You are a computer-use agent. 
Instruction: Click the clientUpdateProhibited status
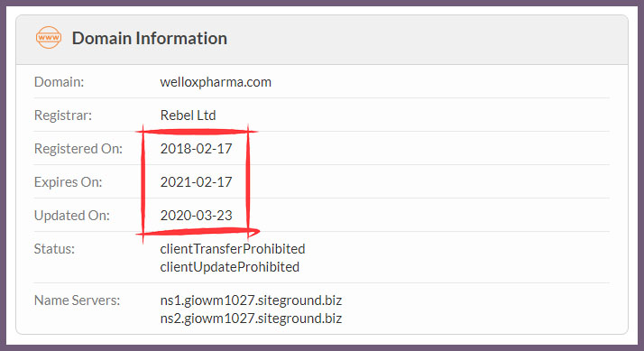tap(230, 267)
